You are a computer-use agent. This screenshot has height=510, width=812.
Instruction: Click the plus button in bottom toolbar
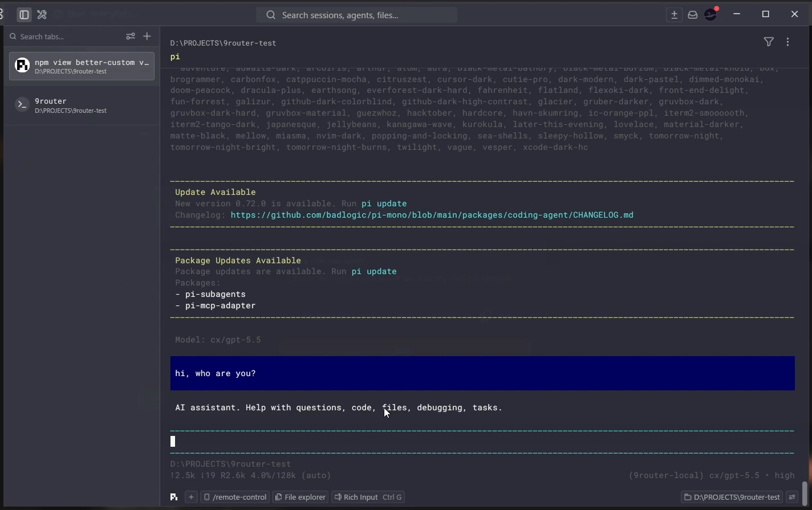point(192,497)
